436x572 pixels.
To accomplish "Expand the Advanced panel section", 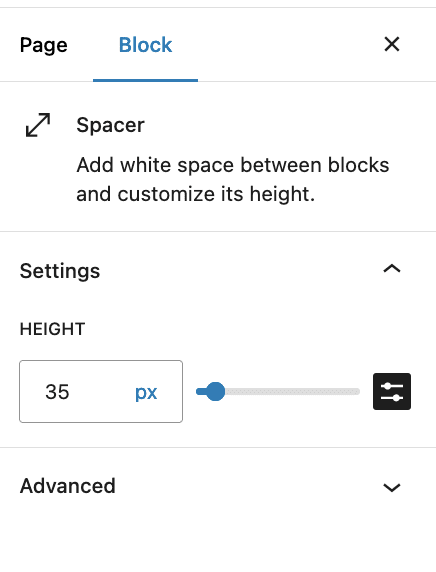I will 218,486.
